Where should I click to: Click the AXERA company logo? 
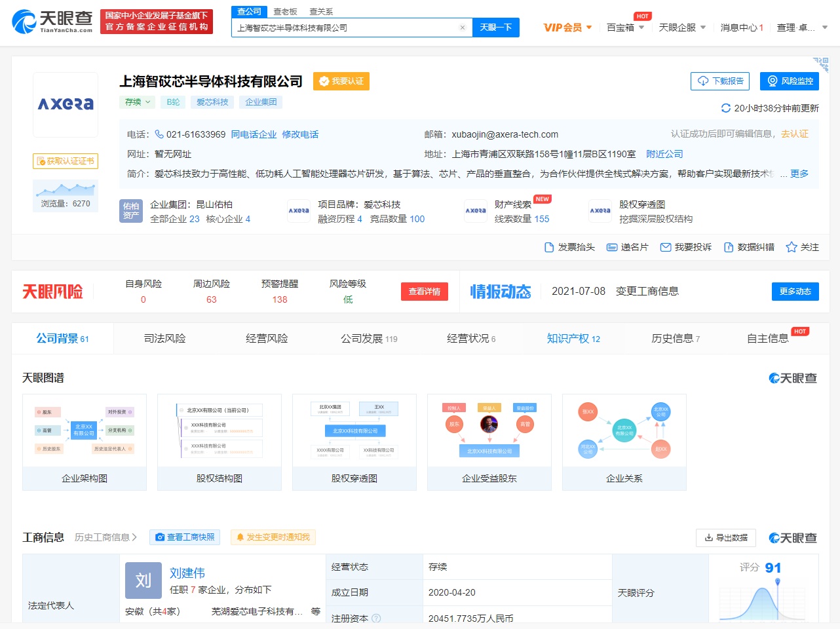point(66,104)
